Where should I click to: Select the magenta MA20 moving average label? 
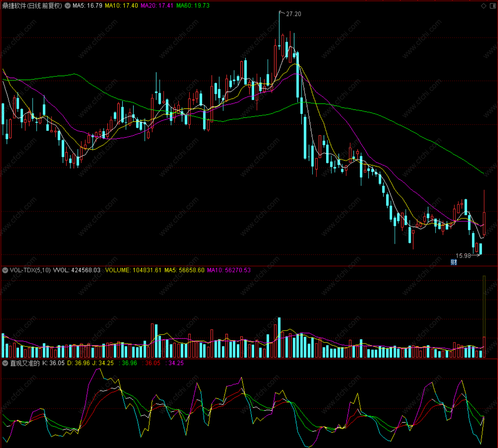157,6
